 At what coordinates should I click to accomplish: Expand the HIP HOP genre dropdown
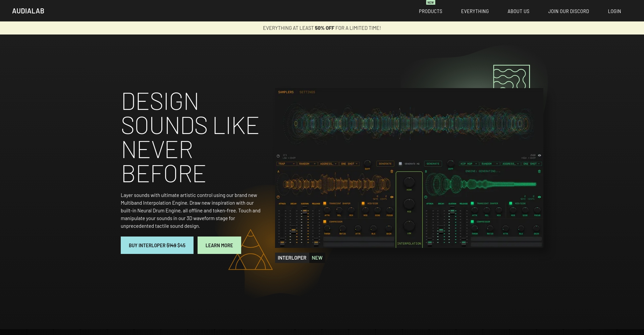[469, 164]
